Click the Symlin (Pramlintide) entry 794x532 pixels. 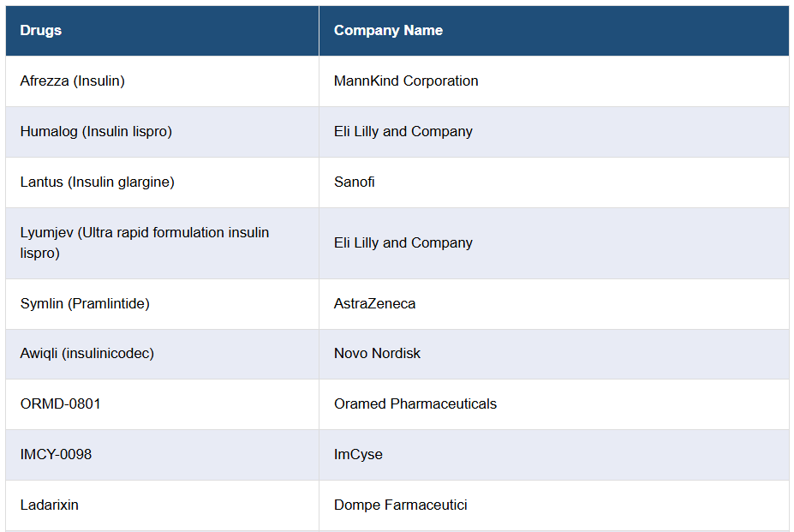coord(85,304)
